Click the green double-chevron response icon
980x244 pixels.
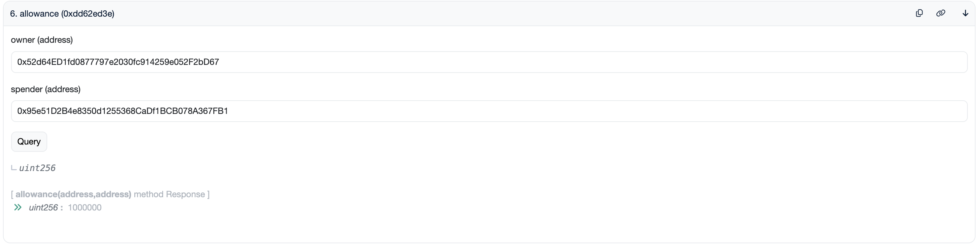17,208
